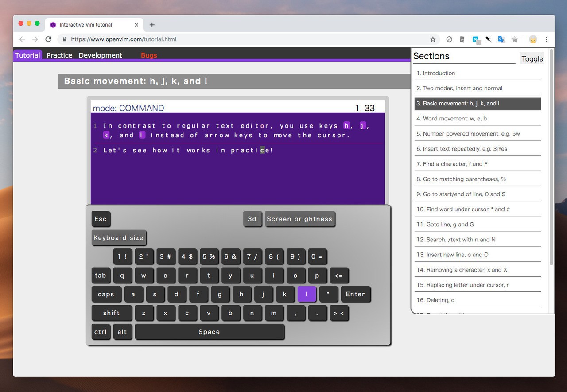Go to section 8. Go to matching parentheses
567x392 pixels.
click(x=478, y=179)
